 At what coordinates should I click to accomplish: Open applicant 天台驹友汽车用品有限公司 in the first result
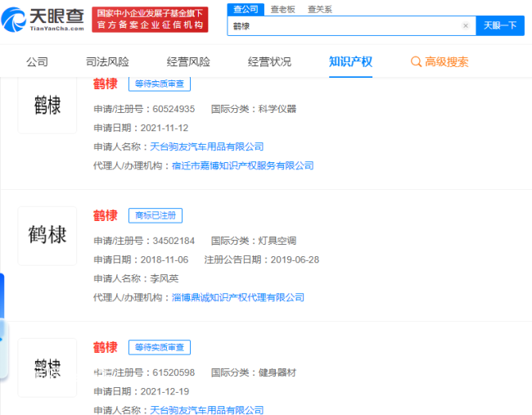(206, 147)
